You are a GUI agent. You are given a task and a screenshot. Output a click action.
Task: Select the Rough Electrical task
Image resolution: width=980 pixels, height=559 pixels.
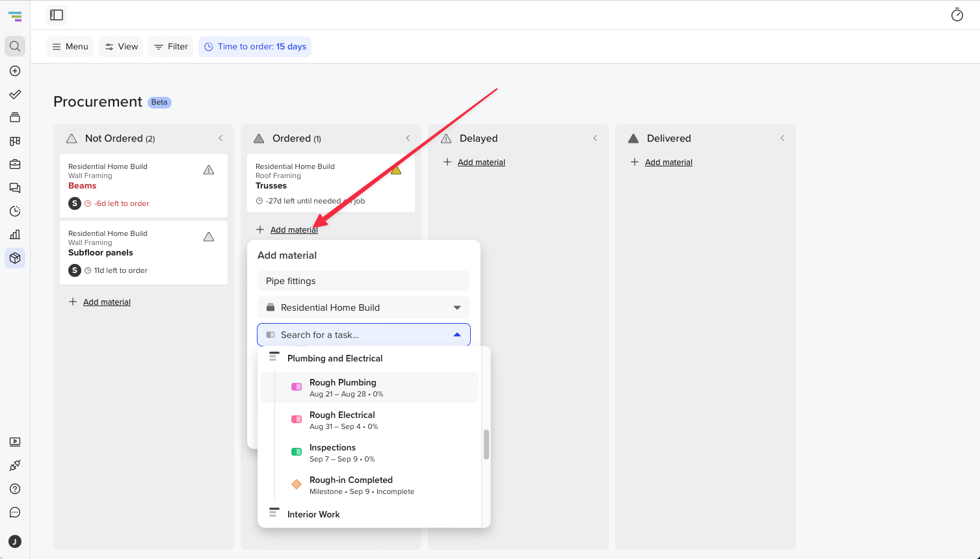(369, 420)
